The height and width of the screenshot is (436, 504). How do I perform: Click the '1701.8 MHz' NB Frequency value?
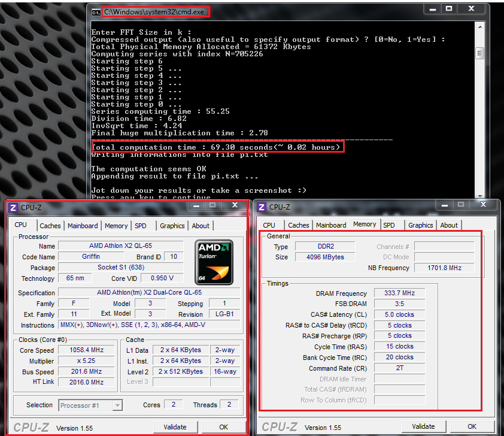click(x=444, y=268)
